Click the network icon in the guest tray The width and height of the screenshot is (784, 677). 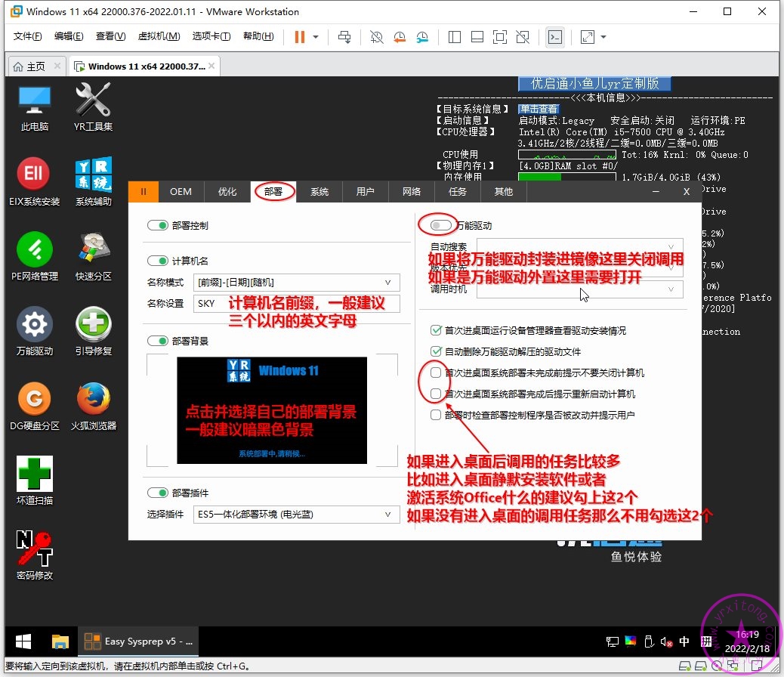tap(612, 641)
